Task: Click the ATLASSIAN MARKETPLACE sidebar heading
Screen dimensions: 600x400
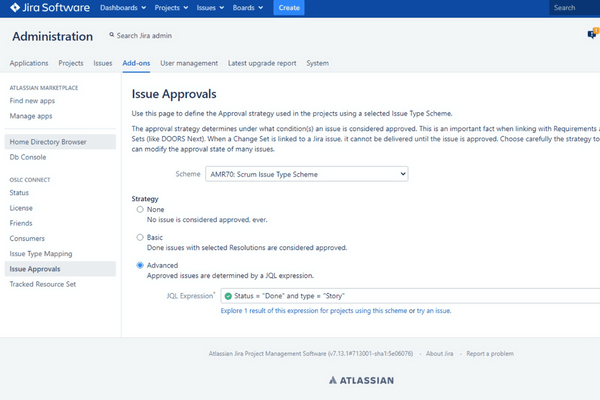Action: tap(44, 88)
